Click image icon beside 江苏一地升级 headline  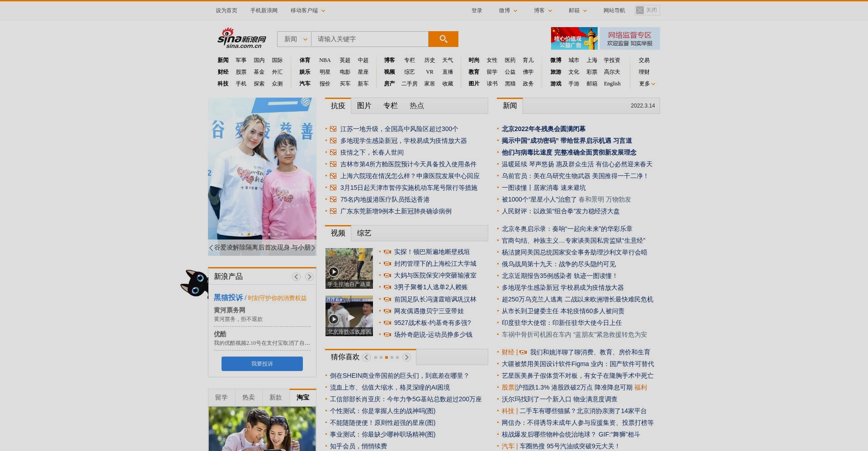click(x=333, y=129)
